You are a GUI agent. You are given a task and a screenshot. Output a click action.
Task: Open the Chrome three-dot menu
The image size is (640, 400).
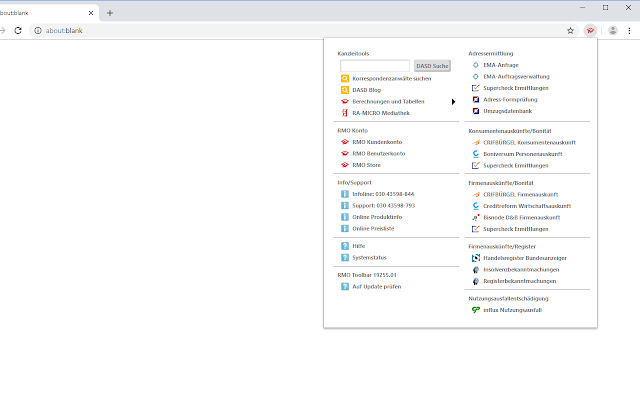[629, 31]
